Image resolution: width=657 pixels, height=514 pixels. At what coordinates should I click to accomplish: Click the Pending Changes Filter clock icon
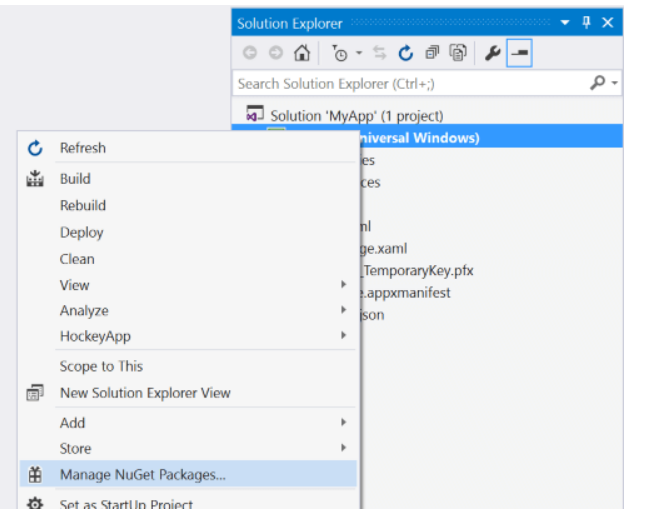340,53
